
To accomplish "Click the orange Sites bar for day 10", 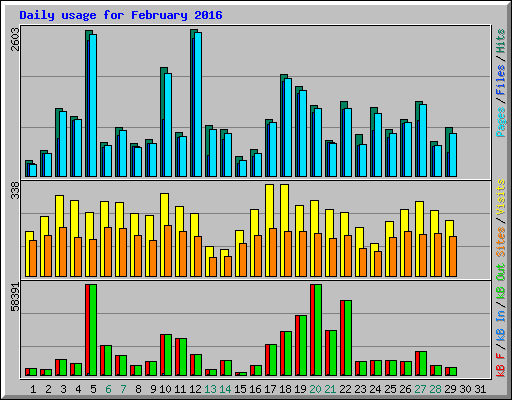I will click(x=168, y=251).
